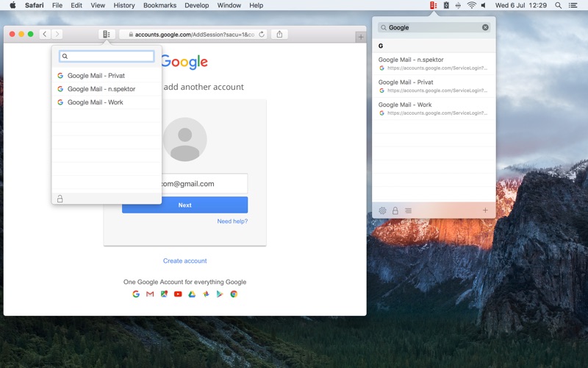
Task: Select Google Mail - n.spektor in menu bar popup
Action: (434, 63)
